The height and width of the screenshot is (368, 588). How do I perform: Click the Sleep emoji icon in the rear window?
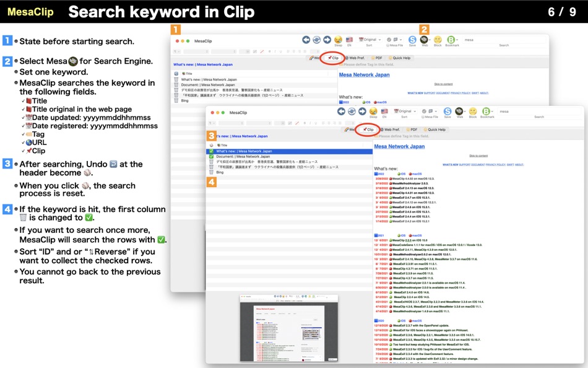(x=338, y=40)
